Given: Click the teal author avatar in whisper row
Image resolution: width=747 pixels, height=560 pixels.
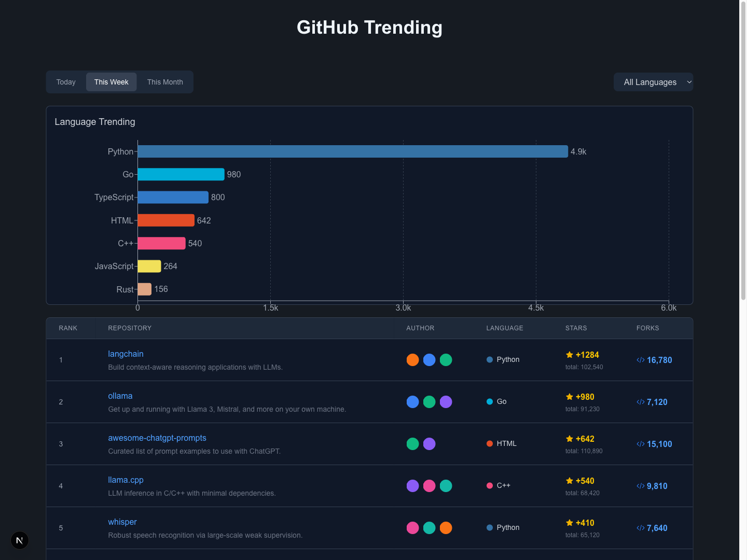Looking at the screenshot, I should [x=430, y=528].
